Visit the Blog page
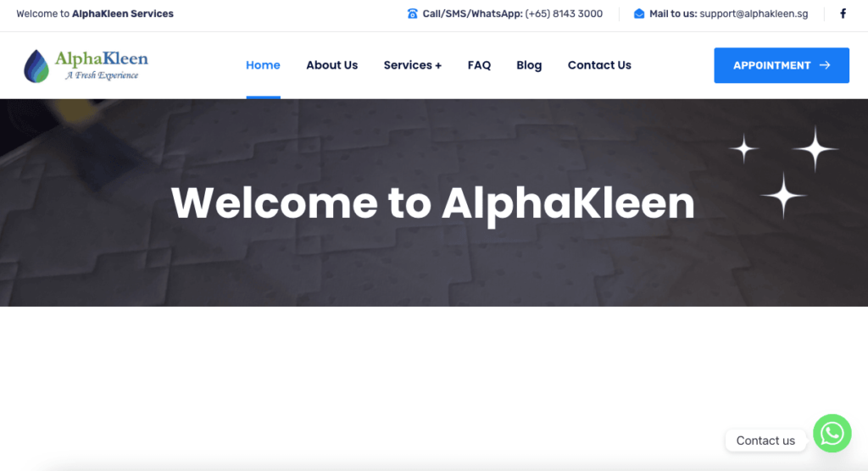 tap(529, 65)
